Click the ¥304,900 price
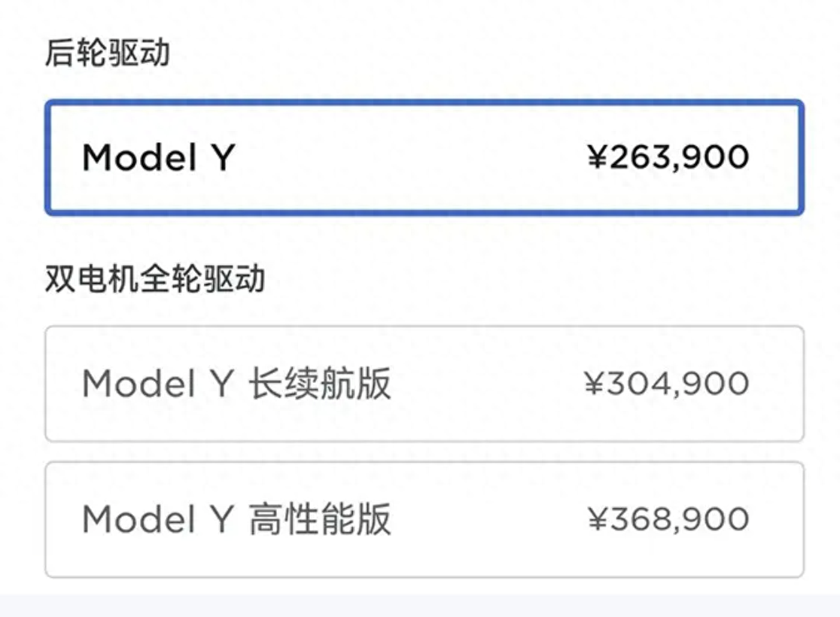840x617 pixels. click(x=667, y=384)
